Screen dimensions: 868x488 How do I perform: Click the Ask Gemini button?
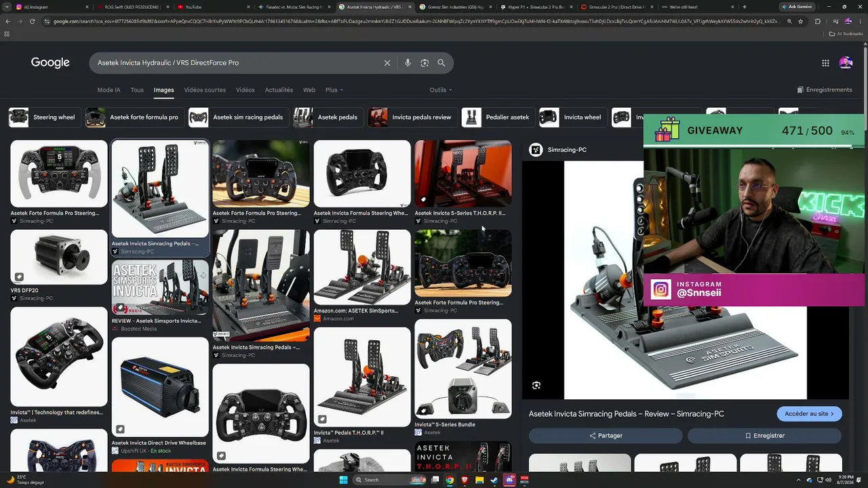796,7
